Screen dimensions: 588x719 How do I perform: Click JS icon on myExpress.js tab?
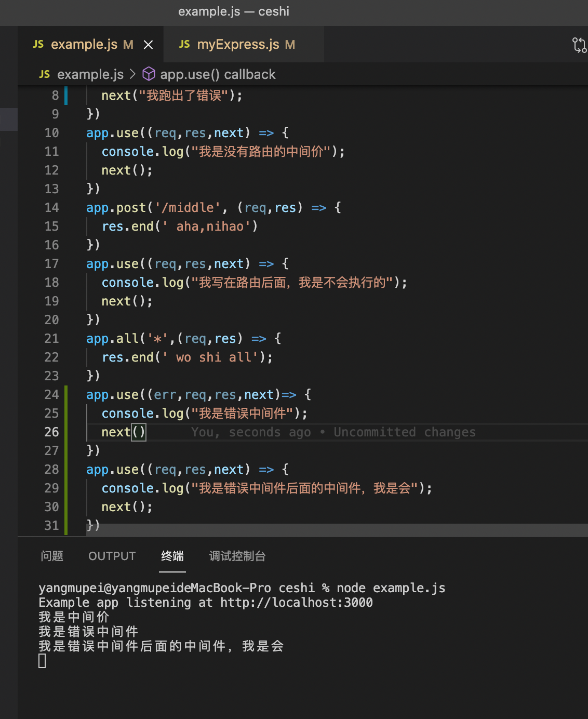pos(184,45)
